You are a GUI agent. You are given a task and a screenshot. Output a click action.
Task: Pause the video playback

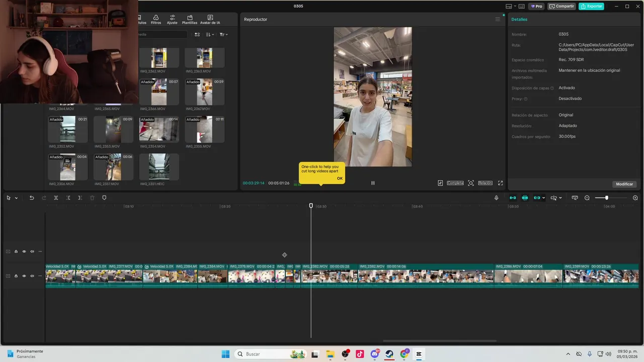point(373,183)
